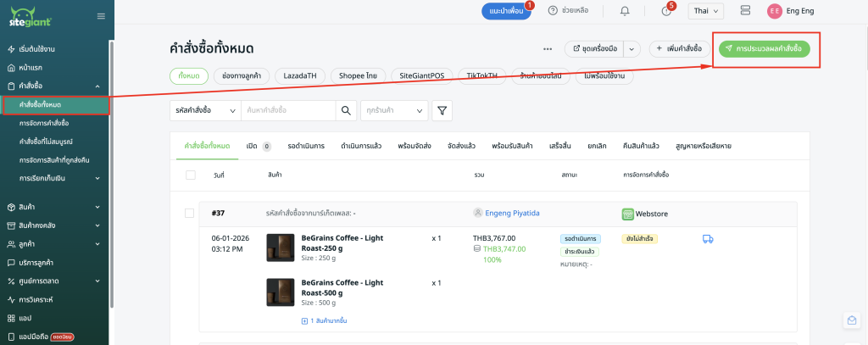Viewport: 868px width, 345px height.
Task: Collapse sidebar with hamburger menu icon
Action: click(x=102, y=16)
